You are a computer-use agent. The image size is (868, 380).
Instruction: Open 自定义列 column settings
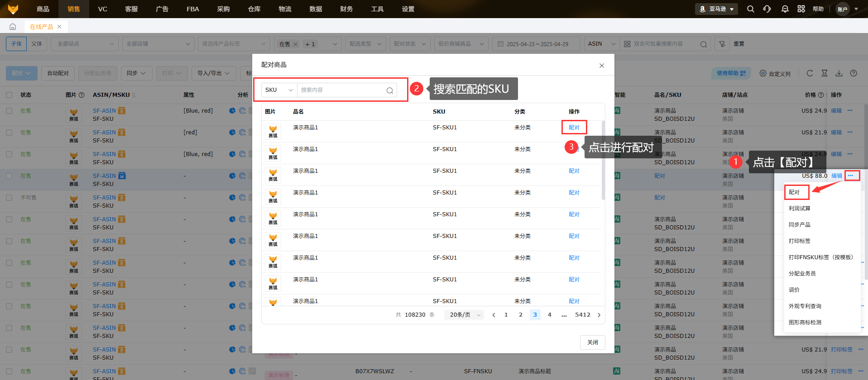coord(775,73)
